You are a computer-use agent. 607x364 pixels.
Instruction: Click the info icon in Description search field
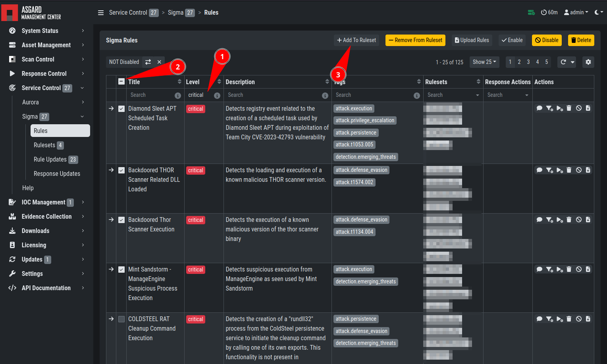click(x=325, y=95)
